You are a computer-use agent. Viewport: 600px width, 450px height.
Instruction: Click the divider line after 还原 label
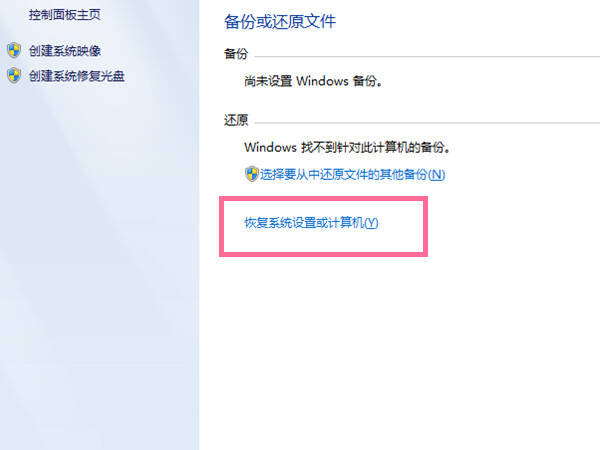coord(427,123)
